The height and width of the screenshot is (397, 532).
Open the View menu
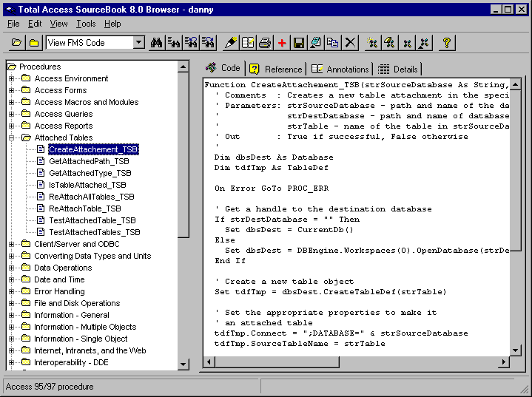58,24
